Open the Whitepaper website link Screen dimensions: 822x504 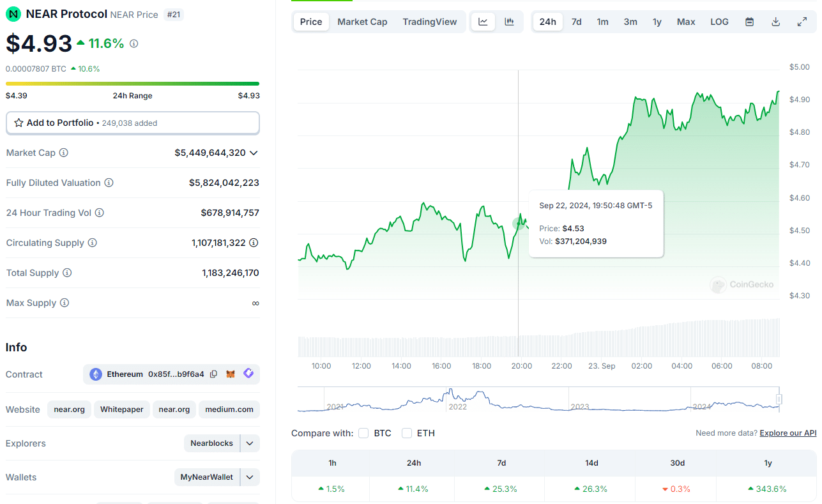122,409
